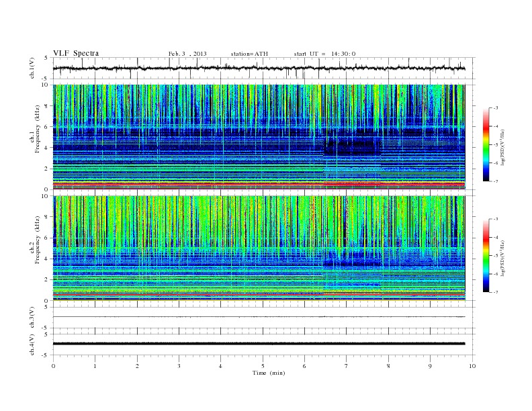Click the "Time (min)" x-axis title
532x411 pixels.
[269, 373]
